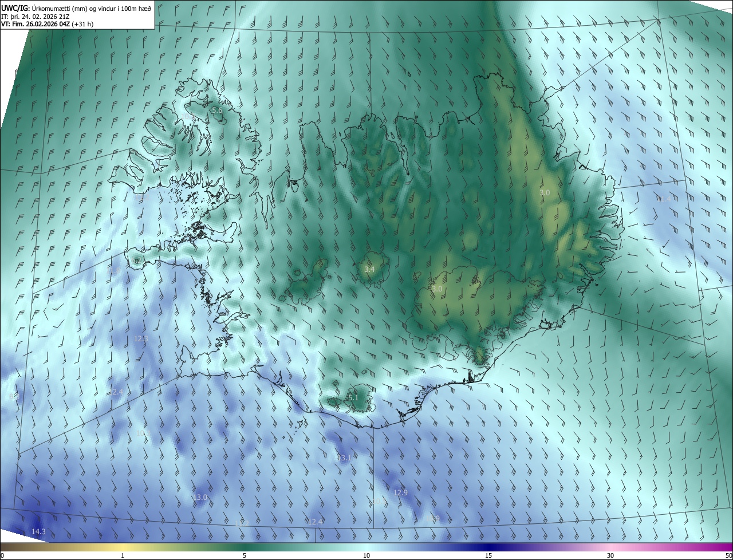Click the 3.0 value in the eastern highlands

point(545,193)
